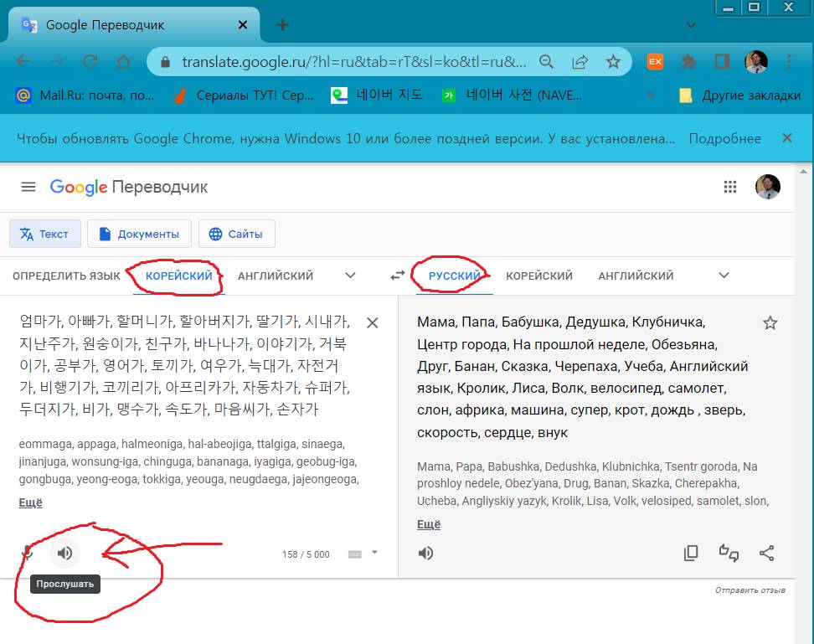Switch to Документы translation mode
The image size is (814, 644).
click(x=139, y=234)
